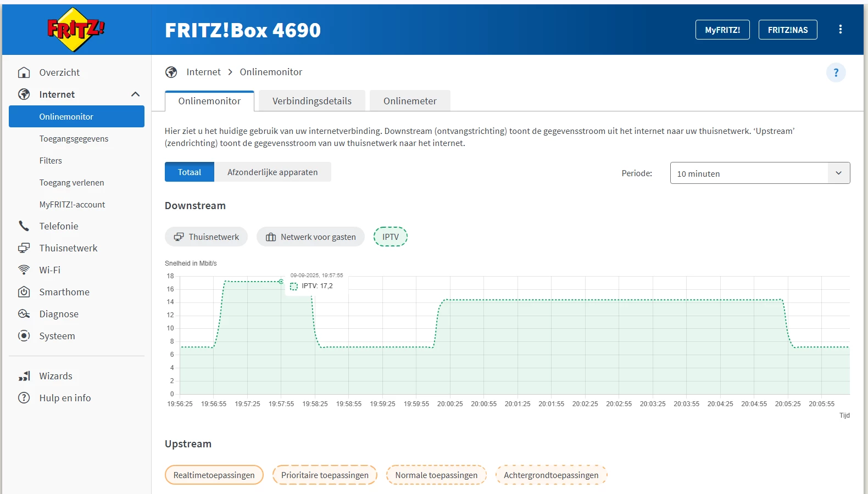Toggle Netwerk voor gasten series
The height and width of the screenshot is (494, 868).
[x=310, y=237]
